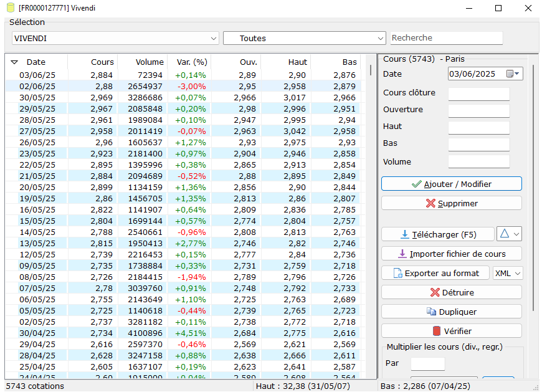The width and height of the screenshot is (542, 392).
Task: Select the row dated 30/04/25
Action: [183, 333]
